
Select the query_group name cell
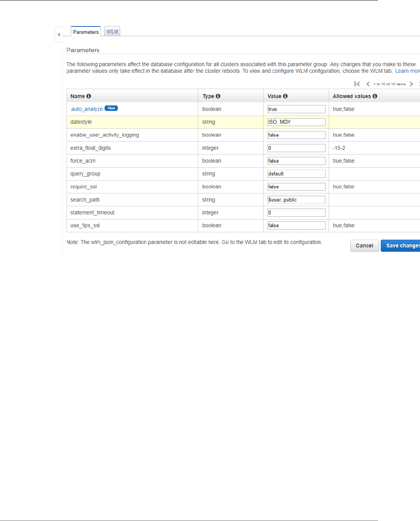click(x=132, y=174)
